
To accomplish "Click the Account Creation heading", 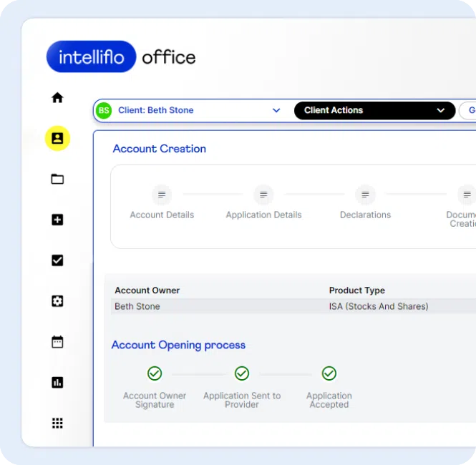I will pyautogui.click(x=160, y=149).
